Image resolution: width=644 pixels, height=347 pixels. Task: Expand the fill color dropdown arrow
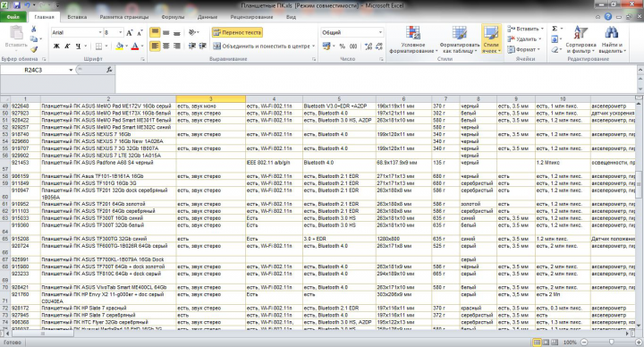click(126, 46)
